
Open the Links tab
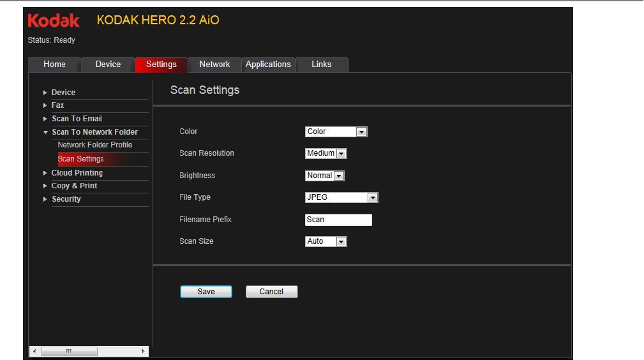point(322,64)
